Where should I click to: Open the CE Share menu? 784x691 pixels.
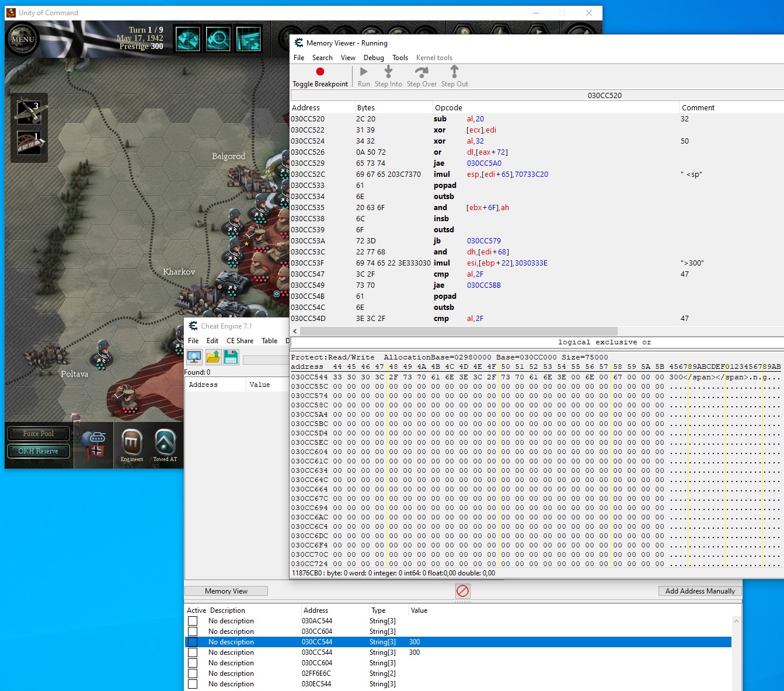pyautogui.click(x=240, y=341)
